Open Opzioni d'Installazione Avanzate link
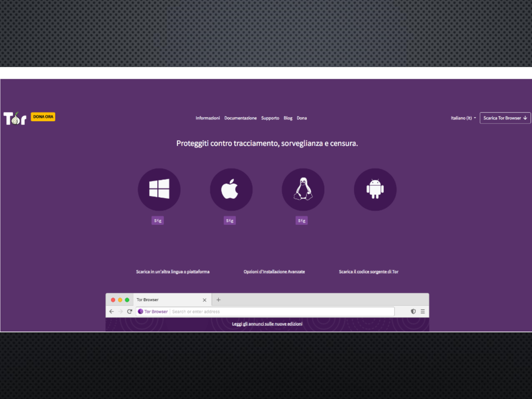The height and width of the screenshot is (399, 532). 274,272
